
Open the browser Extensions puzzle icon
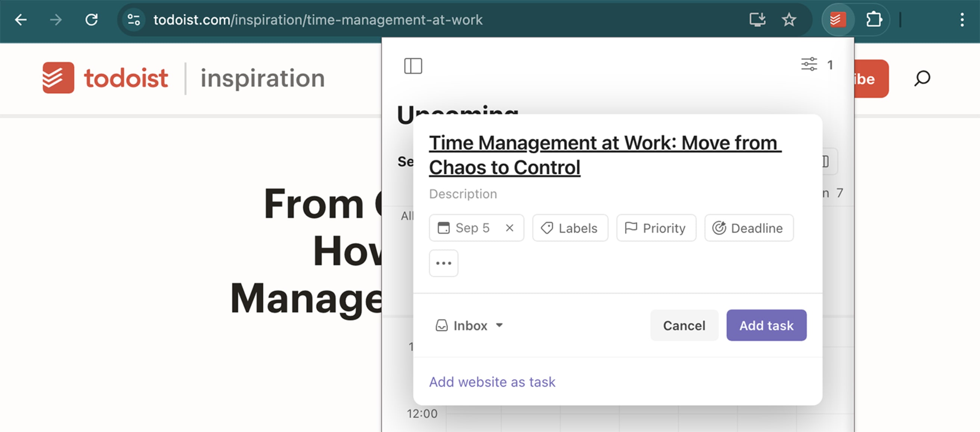[x=874, y=19]
